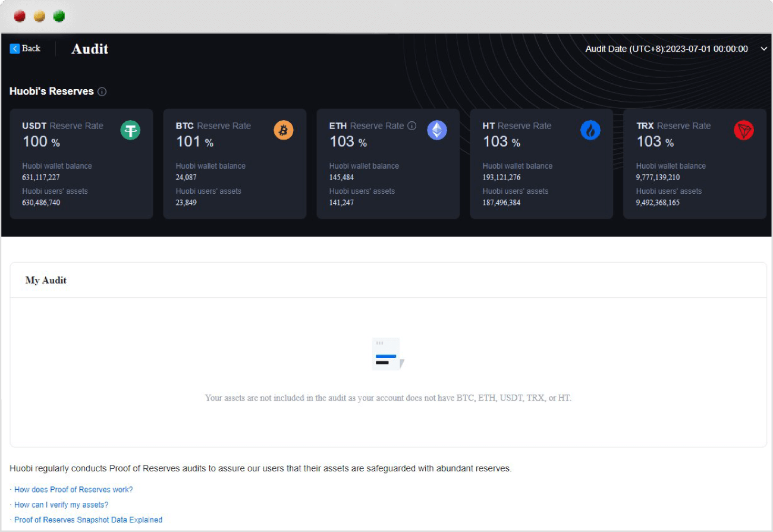This screenshot has width=773, height=532.
Task: Click ETH wallet balance 145,484
Action: 341,177
